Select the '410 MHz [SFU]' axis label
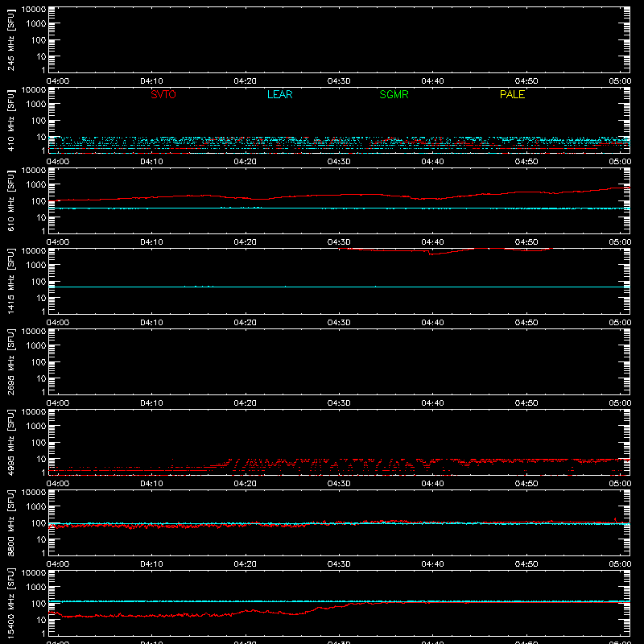Viewport: 644px width, 644px height. click(x=11, y=120)
